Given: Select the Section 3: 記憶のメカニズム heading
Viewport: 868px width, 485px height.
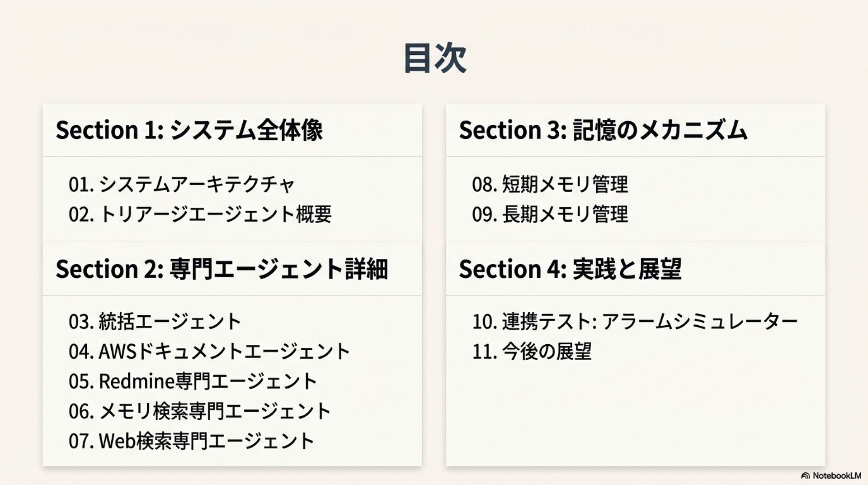Looking at the screenshot, I should [x=603, y=130].
